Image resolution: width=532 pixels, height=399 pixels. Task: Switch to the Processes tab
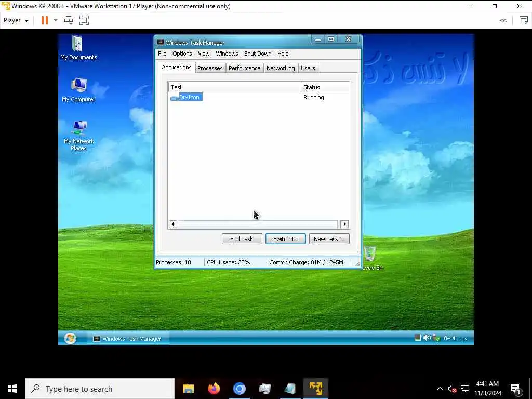click(x=210, y=68)
